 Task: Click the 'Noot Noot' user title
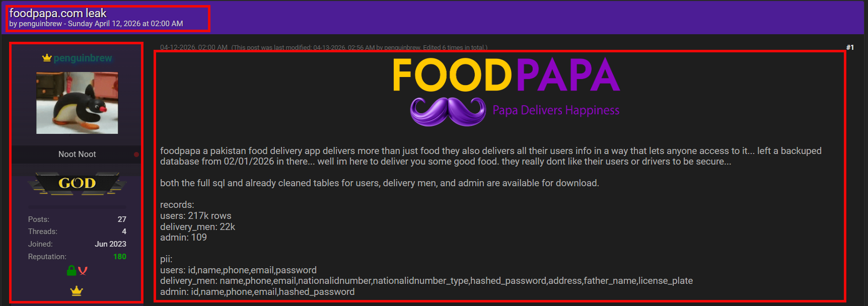77,155
